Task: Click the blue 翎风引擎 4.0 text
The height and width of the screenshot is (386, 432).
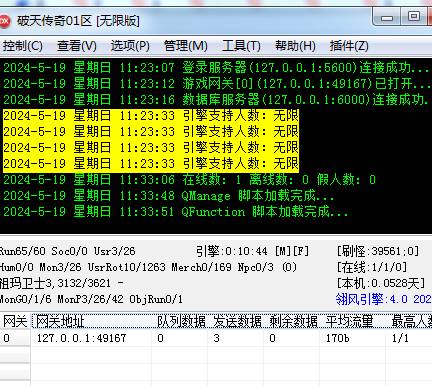Action: point(383,299)
